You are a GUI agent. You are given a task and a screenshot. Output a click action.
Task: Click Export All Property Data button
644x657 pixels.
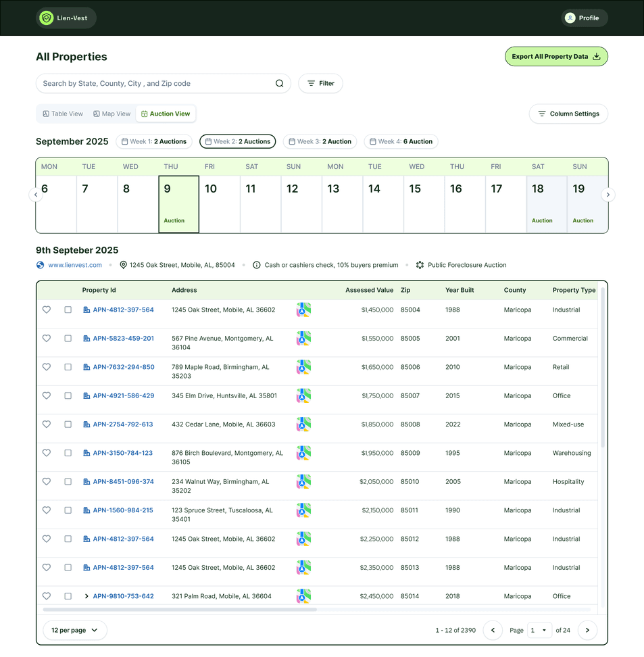tap(555, 57)
